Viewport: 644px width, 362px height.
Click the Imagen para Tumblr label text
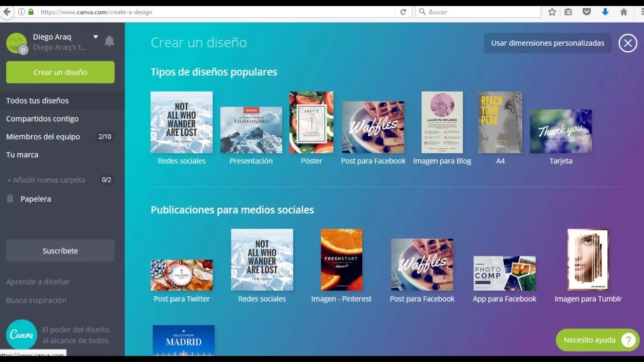(x=588, y=299)
